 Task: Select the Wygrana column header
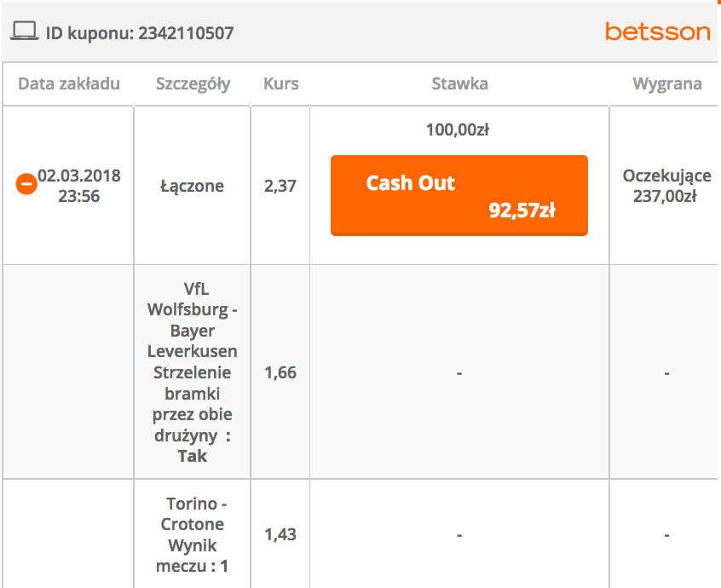(x=666, y=84)
